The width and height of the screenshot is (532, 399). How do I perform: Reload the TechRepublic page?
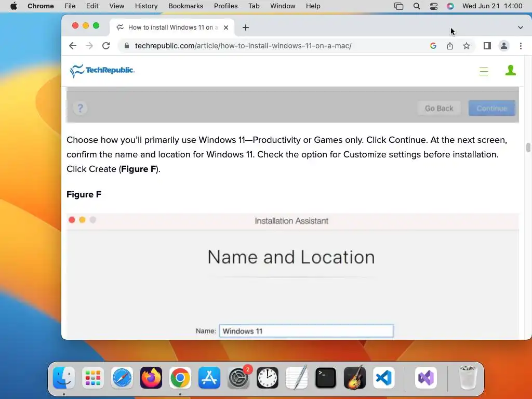[106, 46]
